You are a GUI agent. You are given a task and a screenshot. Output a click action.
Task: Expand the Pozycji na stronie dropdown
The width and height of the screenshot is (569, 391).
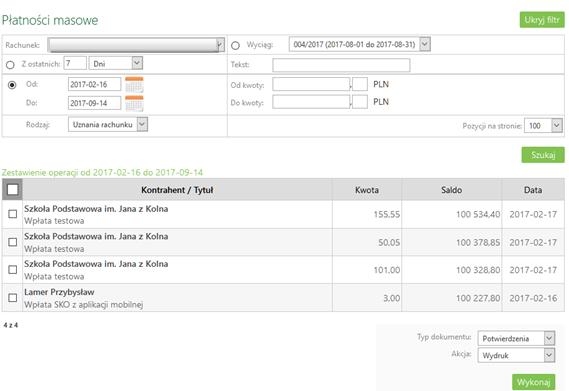tap(544, 126)
